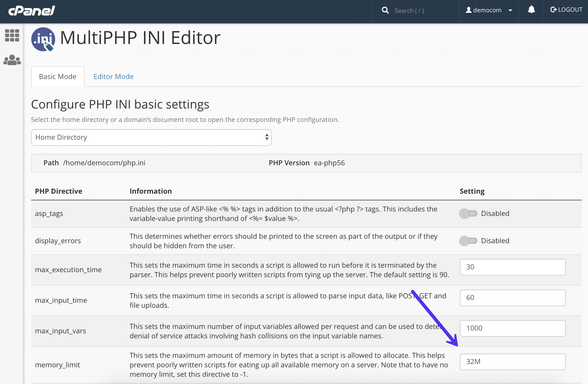The height and width of the screenshot is (384, 588).
Task: Click the max_execution_time input field
Action: click(x=513, y=267)
